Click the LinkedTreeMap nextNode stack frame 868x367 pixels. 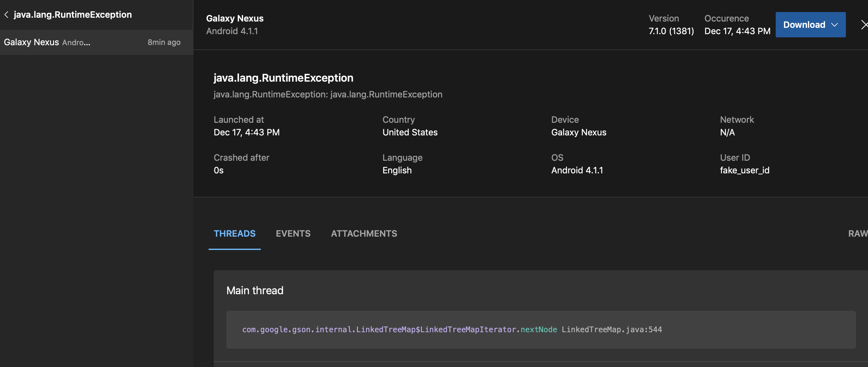click(451, 329)
